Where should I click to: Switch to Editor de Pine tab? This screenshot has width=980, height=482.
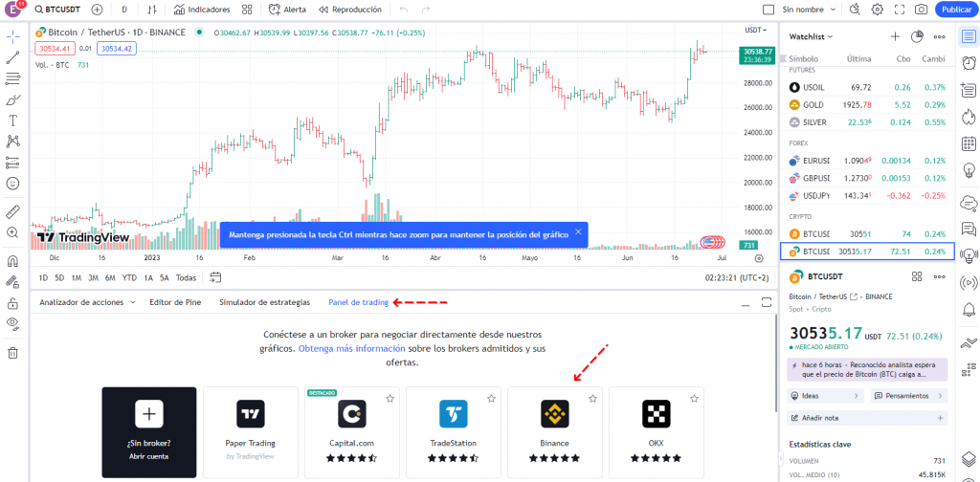coord(175,302)
